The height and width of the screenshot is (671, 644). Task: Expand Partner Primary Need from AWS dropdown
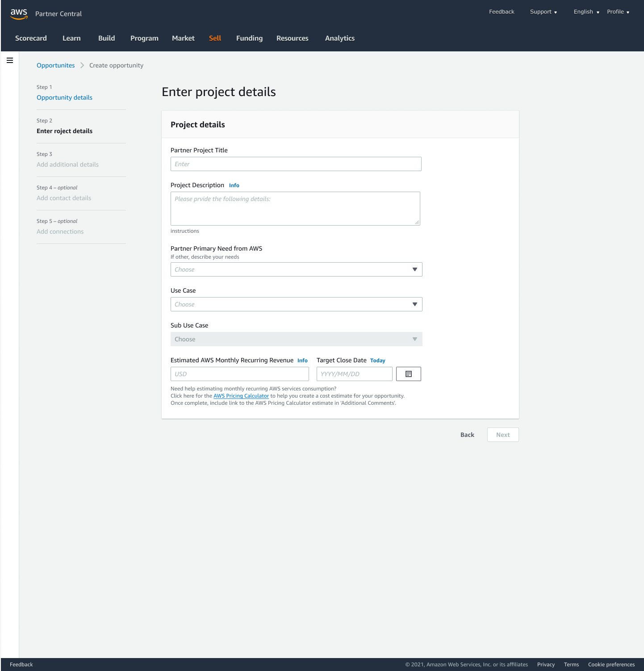pyautogui.click(x=297, y=269)
